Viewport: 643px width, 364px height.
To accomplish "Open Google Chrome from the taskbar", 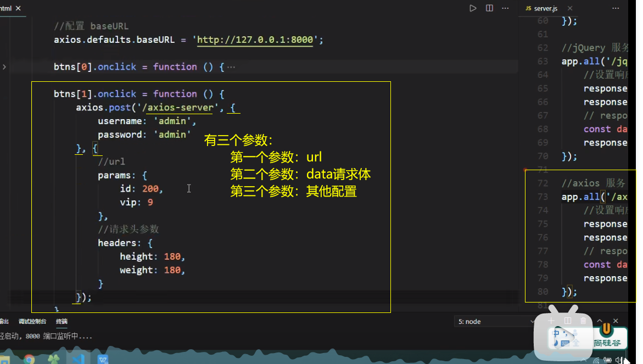I will (x=29, y=360).
